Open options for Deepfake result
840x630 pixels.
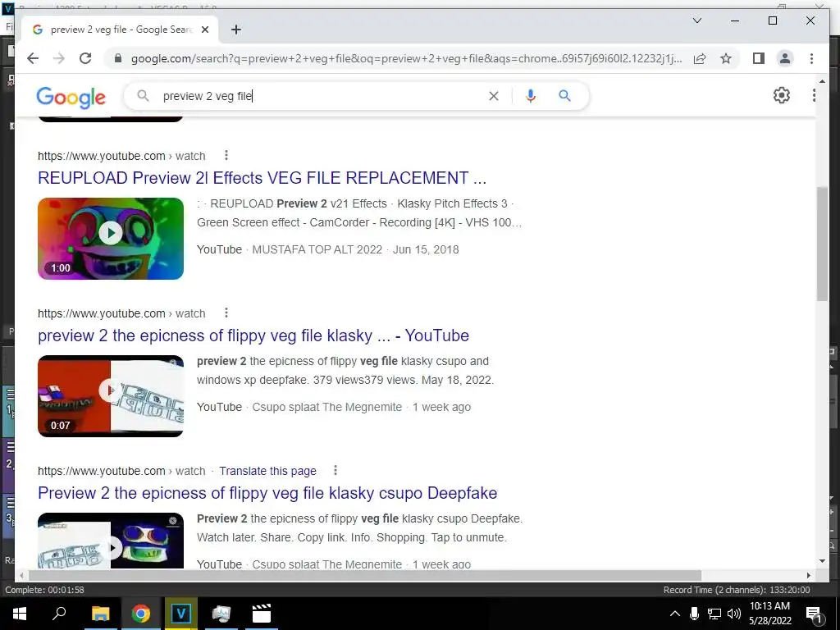pyautogui.click(x=336, y=470)
